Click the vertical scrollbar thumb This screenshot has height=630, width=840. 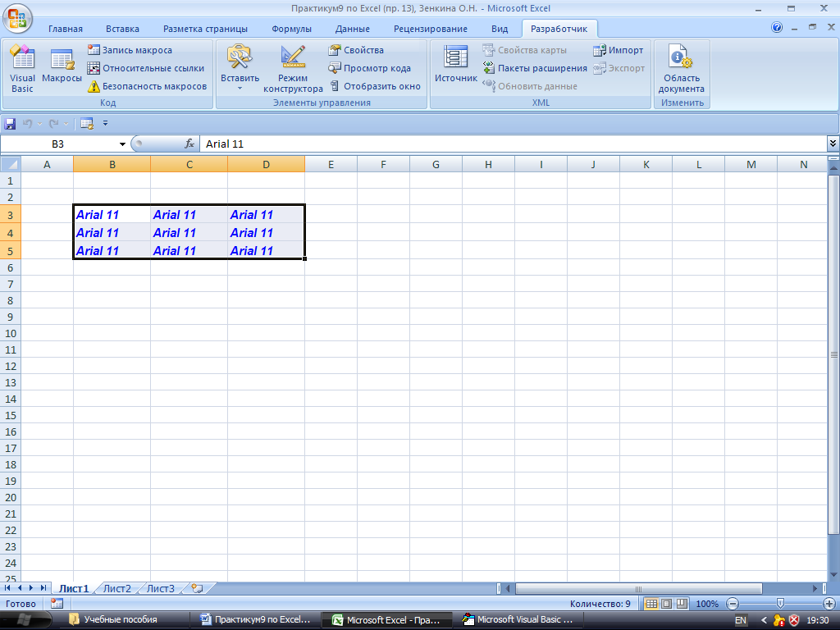coord(833,354)
